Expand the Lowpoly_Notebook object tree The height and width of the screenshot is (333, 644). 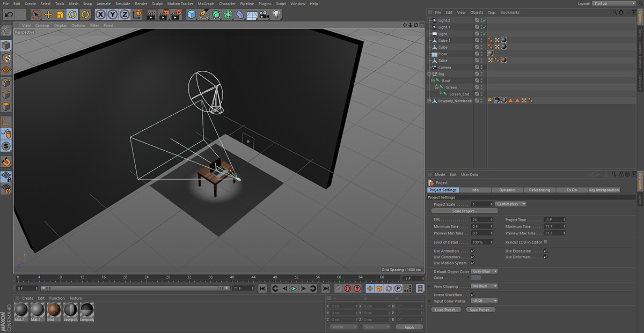click(x=429, y=101)
